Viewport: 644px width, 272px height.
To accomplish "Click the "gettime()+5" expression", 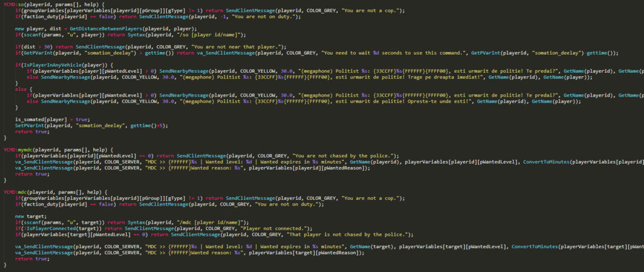I will (x=147, y=126).
